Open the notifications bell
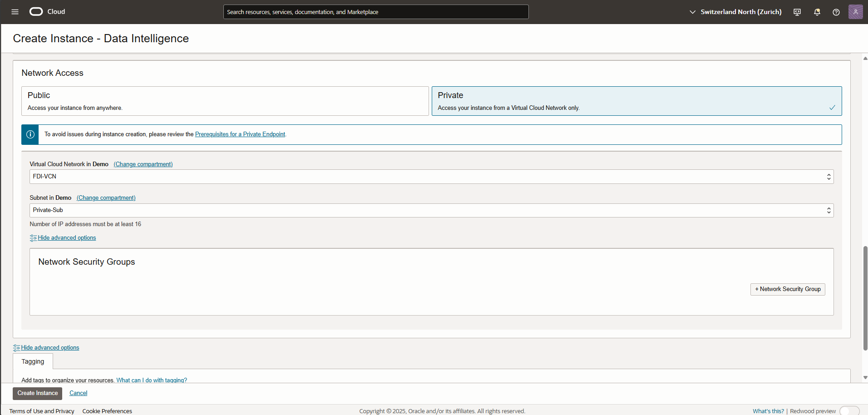The width and height of the screenshot is (868, 415). click(817, 12)
